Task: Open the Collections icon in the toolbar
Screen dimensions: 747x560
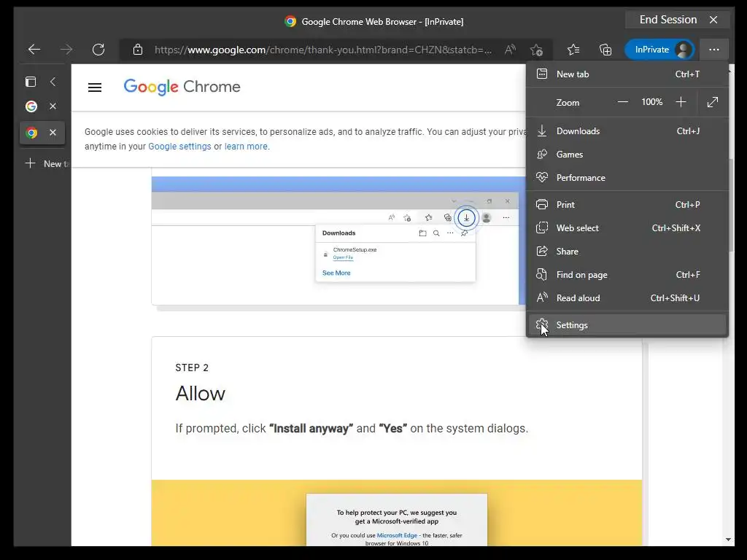Action: pos(605,49)
